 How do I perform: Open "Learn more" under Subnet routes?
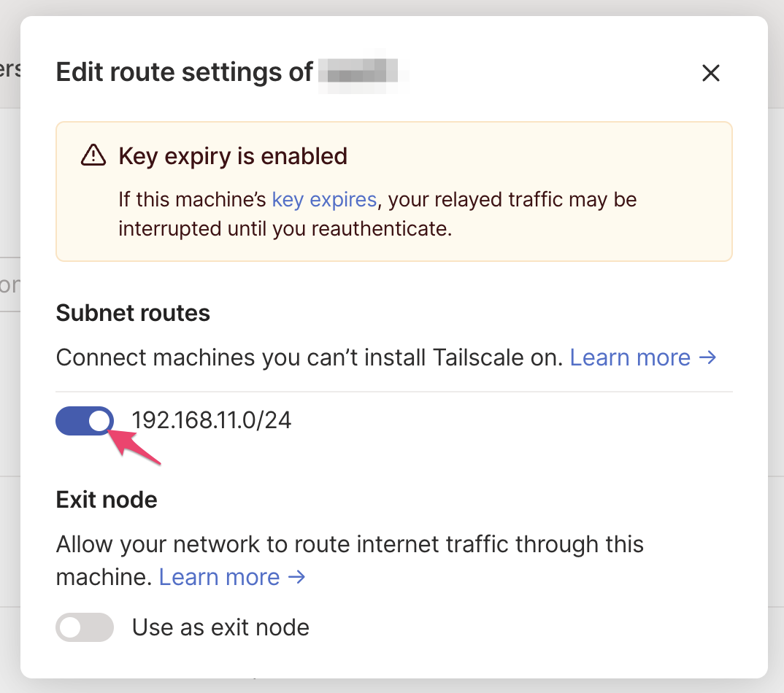click(x=629, y=357)
